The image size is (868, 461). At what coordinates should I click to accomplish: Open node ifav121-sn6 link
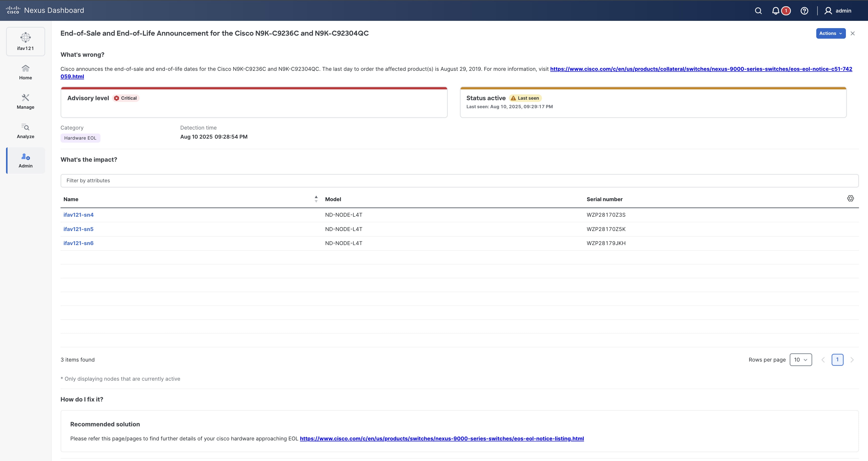tap(79, 243)
